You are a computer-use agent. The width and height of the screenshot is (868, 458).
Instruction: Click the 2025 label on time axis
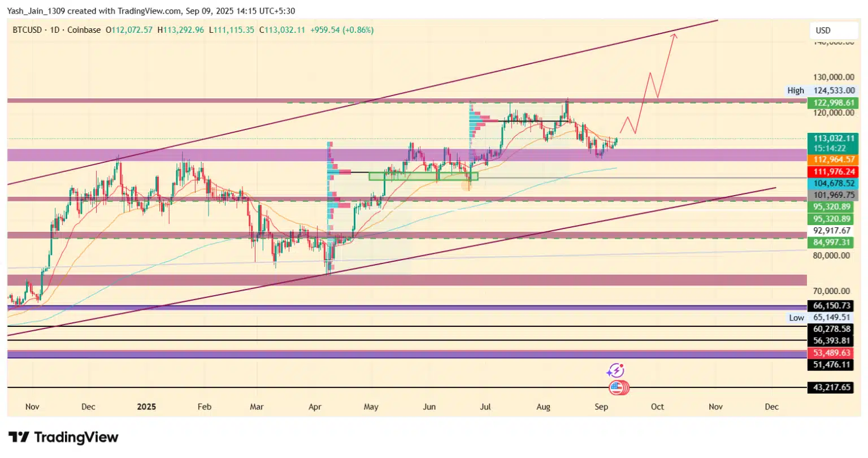click(146, 407)
